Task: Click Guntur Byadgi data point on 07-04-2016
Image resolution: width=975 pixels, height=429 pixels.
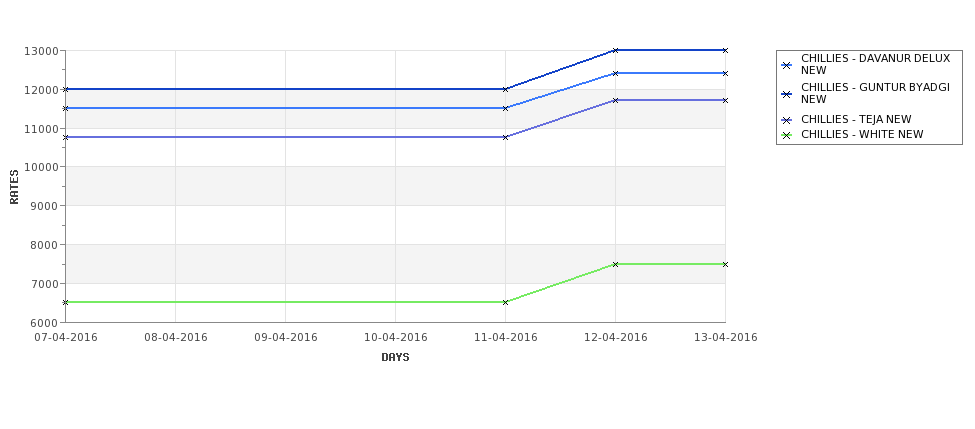Action: pyautogui.click(x=65, y=90)
